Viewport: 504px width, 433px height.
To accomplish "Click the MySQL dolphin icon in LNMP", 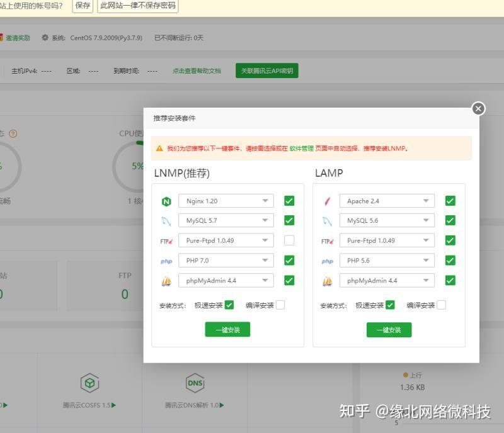I will tap(166, 221).
